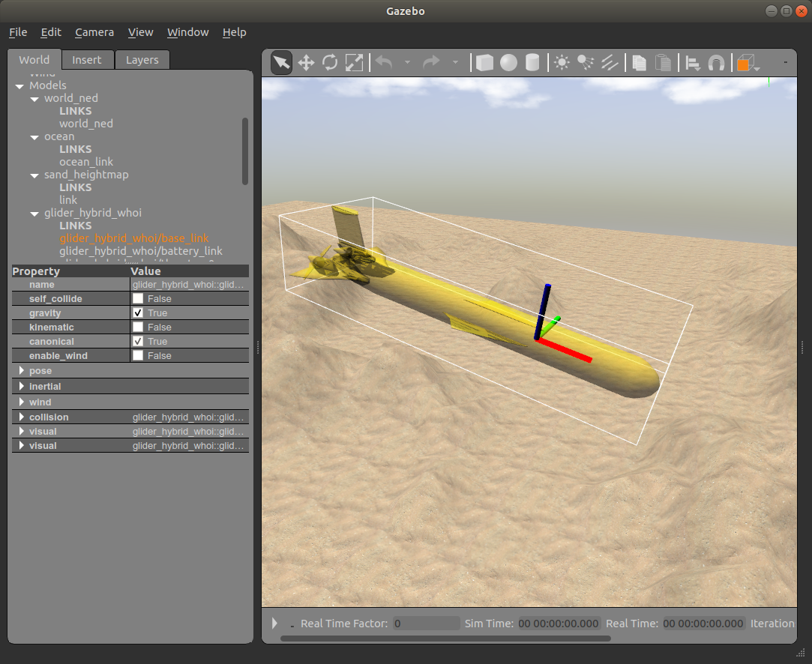Activate the rotate mode tool
812x664 pixels.
[x=330, y=63]
